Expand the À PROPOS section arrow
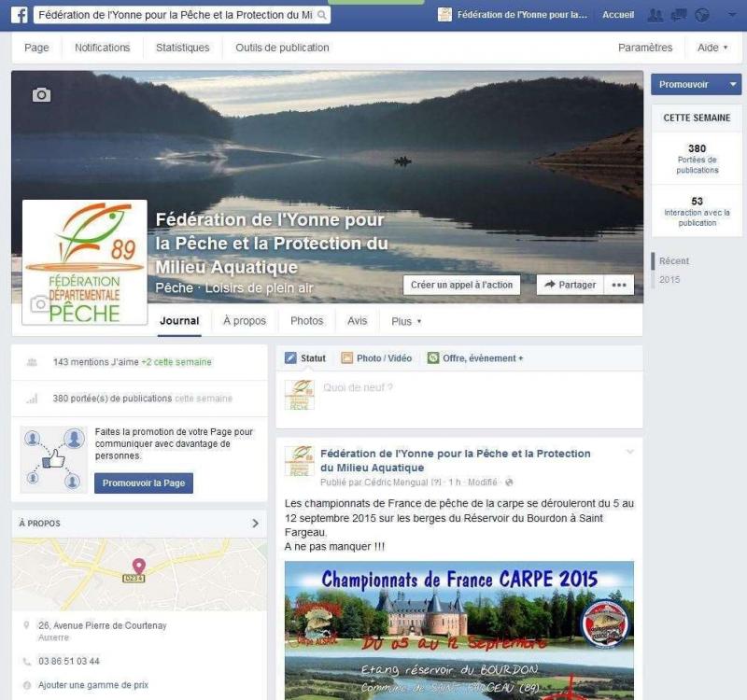The width and height of the screenshot is (747, 700). pos(255,524)
